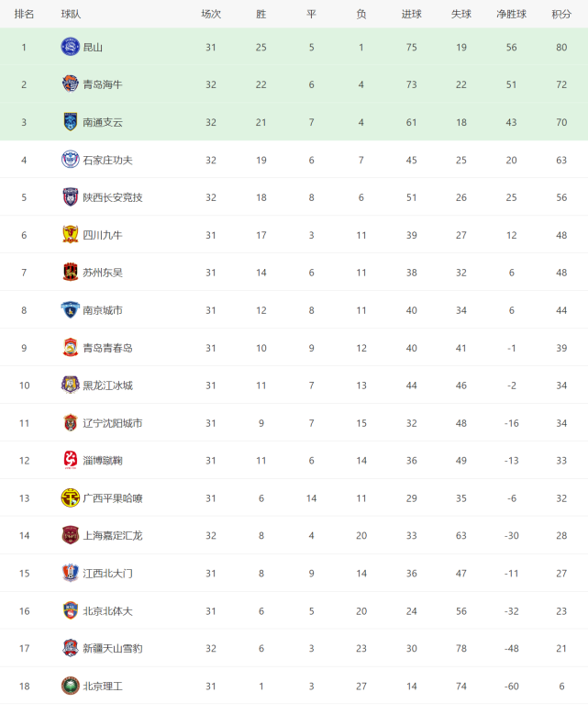Click the 辽宁沈阳城市 team name
The image size is (588, 715).
(113, 423)
